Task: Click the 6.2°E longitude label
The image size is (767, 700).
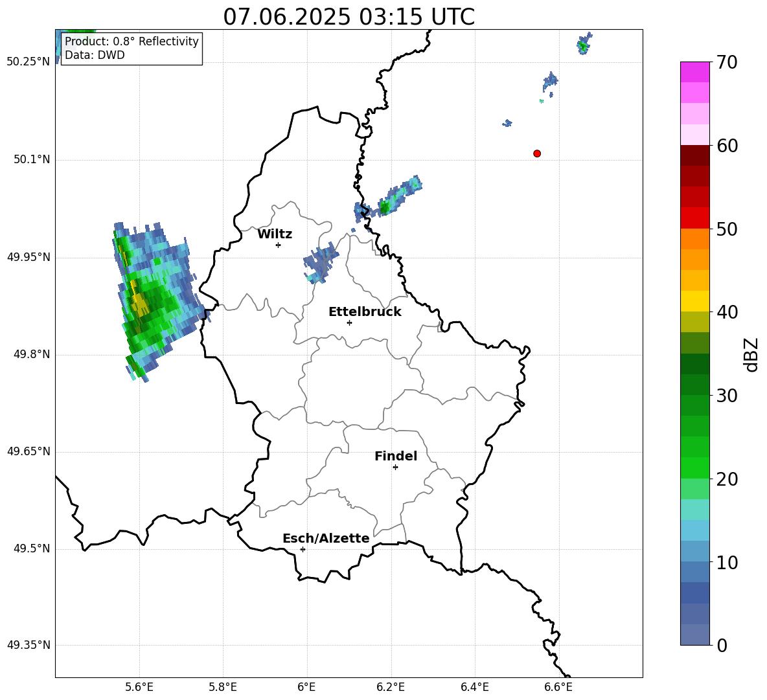Action: pyautogui.click(x=391, y=687)
